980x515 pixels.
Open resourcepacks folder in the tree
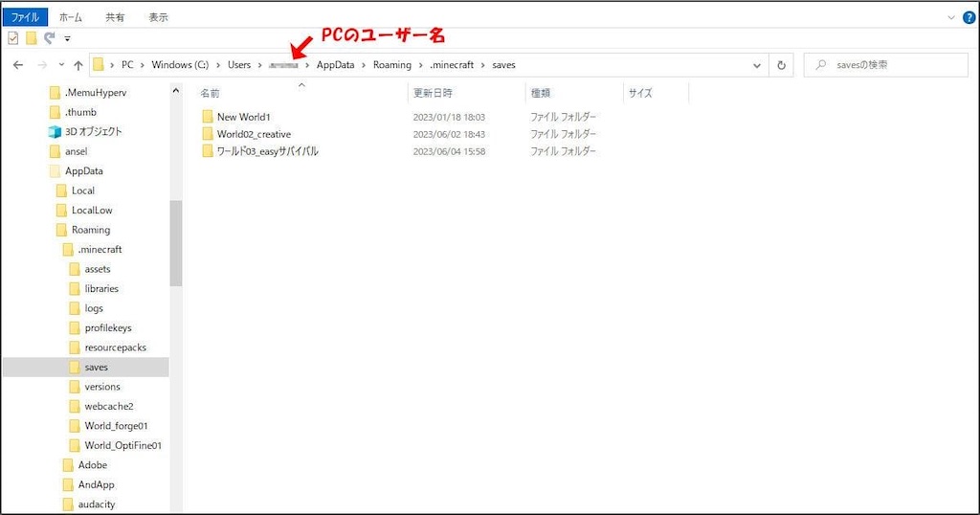click(x=115, y=347)
